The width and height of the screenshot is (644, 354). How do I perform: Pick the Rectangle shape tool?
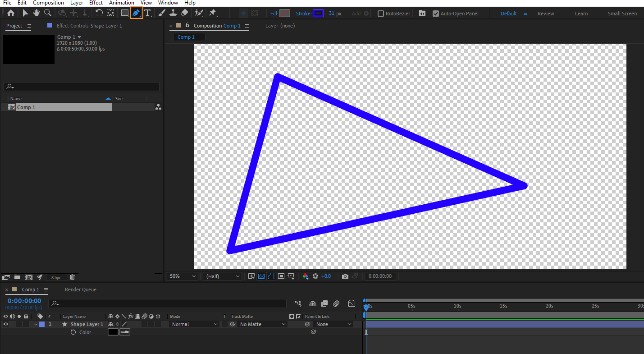click(125, 13)
